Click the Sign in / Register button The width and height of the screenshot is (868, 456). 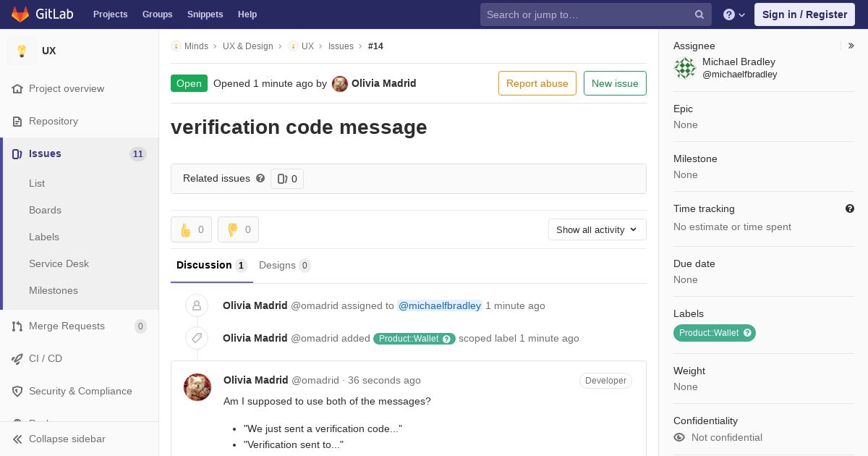click(x=804, y=14)
